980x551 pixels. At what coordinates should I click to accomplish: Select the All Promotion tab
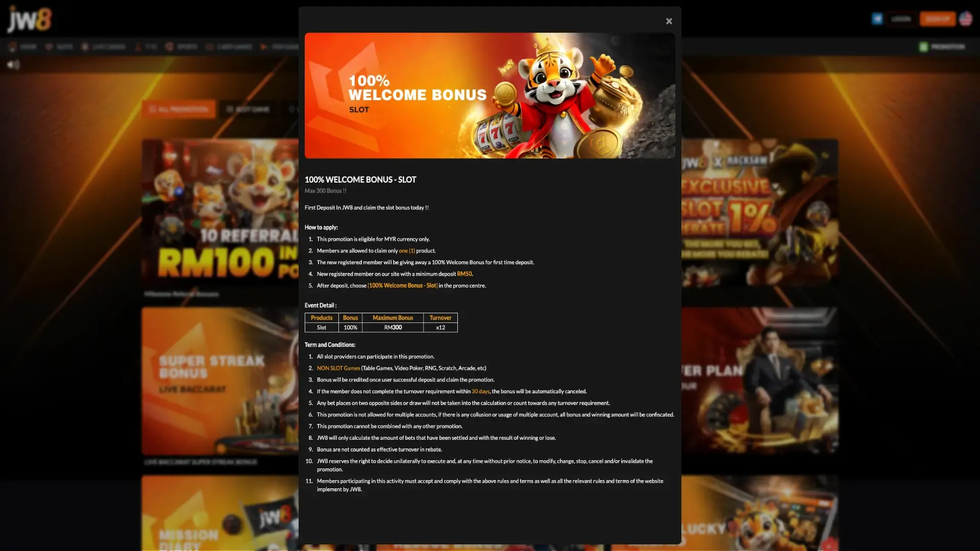pos(179,109)
